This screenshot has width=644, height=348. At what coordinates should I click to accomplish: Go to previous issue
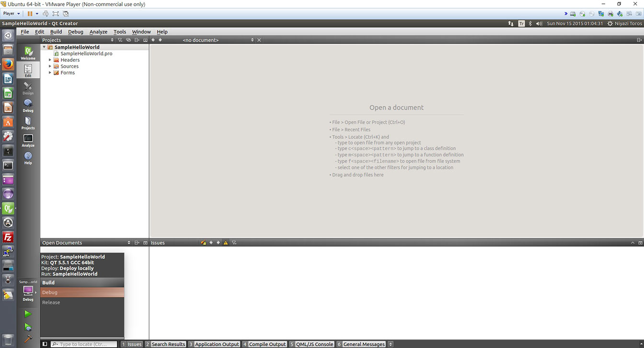[x=211, y=243]
